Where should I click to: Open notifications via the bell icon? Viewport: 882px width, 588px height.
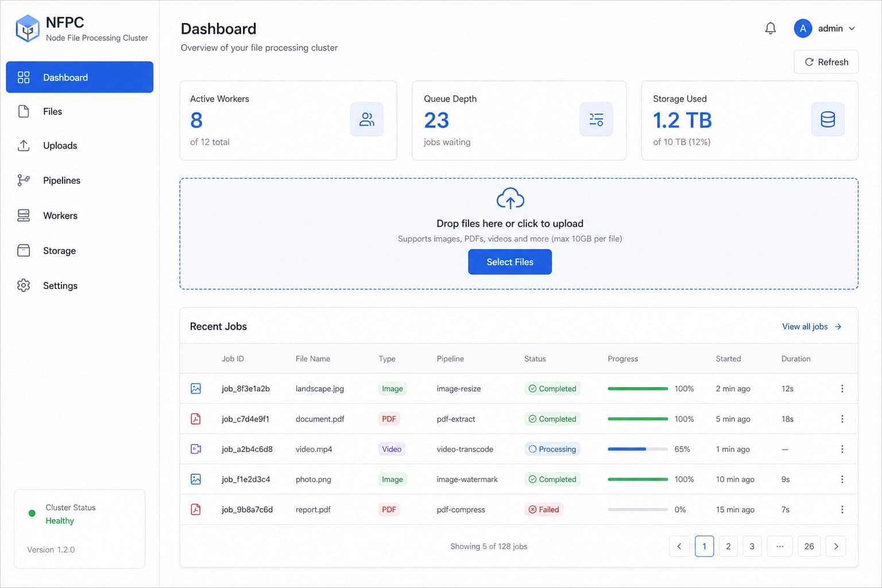(771, 28)
